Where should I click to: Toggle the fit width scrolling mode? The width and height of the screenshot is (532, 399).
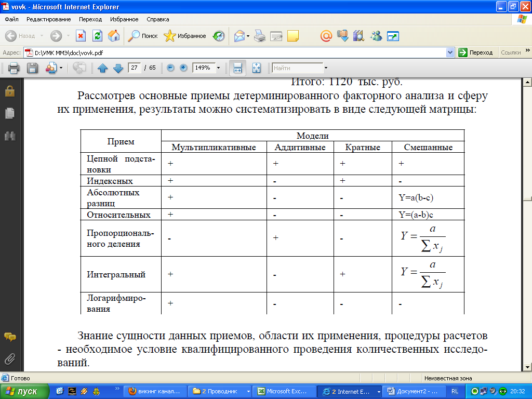coord(237,68)
